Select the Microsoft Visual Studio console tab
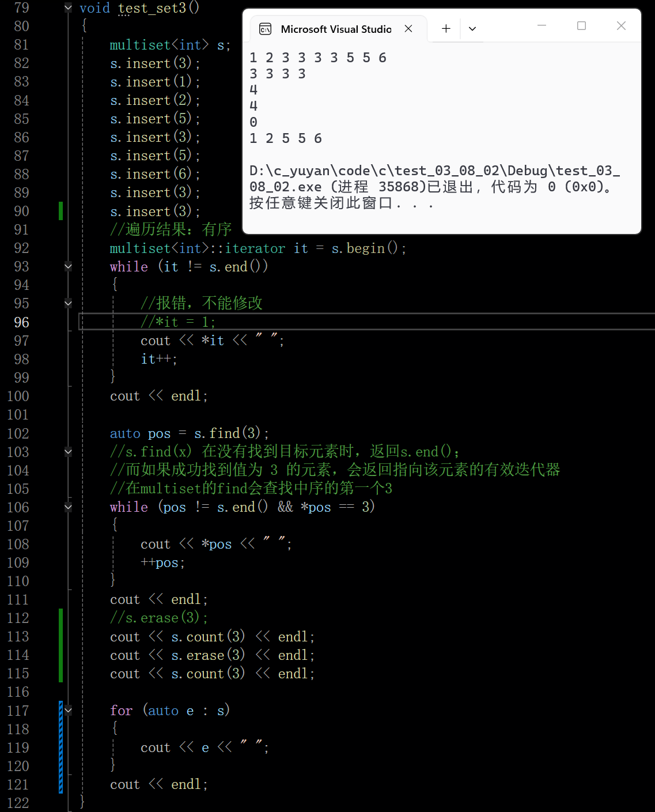The image size is (655, 812). point(338,29)
